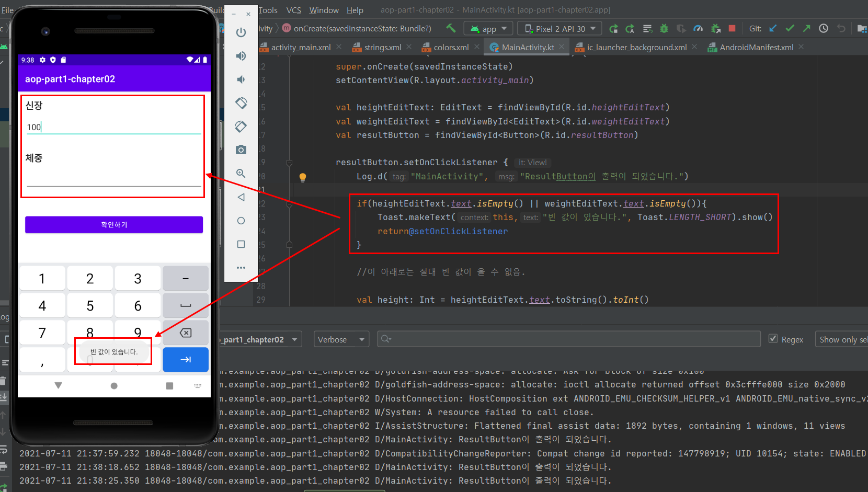Screen dimensions: 868x492
Task: Open the Tools menu
Action: click(268, 10)
